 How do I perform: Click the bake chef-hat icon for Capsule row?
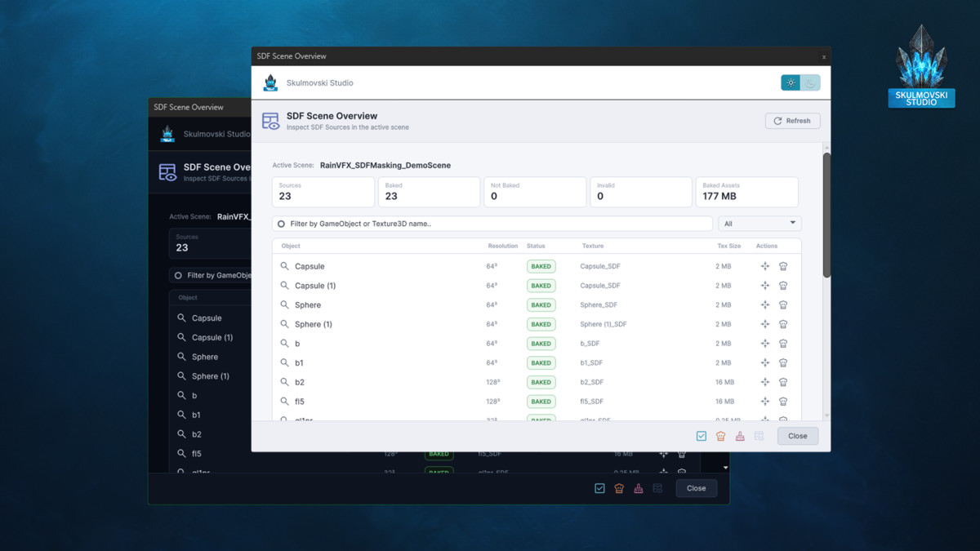click(x=783, y=266)
